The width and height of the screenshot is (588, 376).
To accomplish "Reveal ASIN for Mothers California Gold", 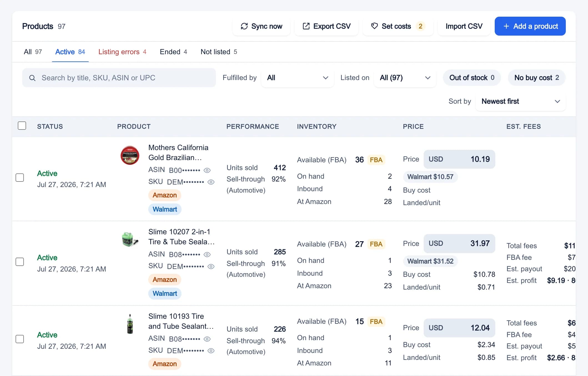I will [x=207, y=170].
